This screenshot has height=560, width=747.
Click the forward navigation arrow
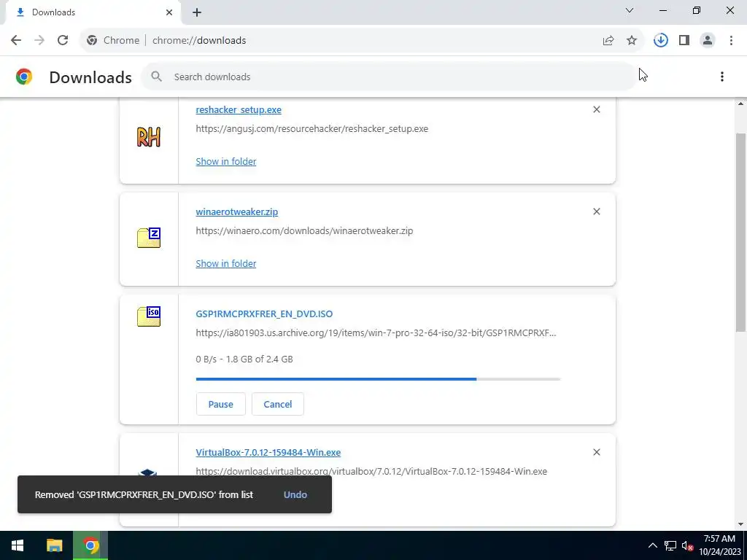[39, 41]
